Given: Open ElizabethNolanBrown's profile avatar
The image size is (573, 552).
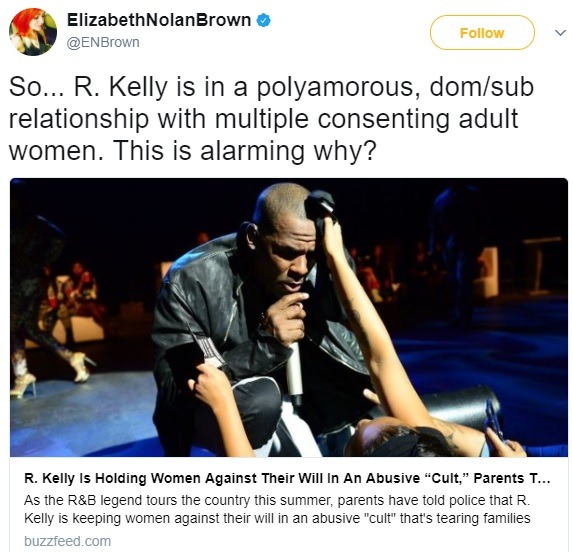Looking at the screenshot, I should click(x=33, y=32).
